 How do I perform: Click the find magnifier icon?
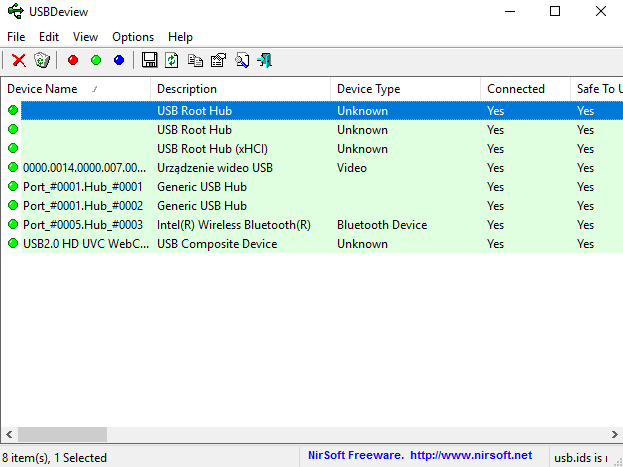[x=242, y=60]
